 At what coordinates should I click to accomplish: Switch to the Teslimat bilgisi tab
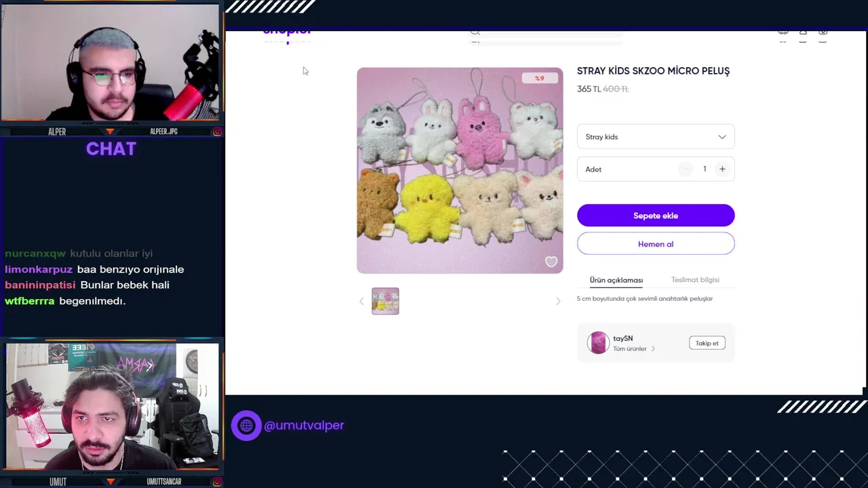[x=695, y=280]
